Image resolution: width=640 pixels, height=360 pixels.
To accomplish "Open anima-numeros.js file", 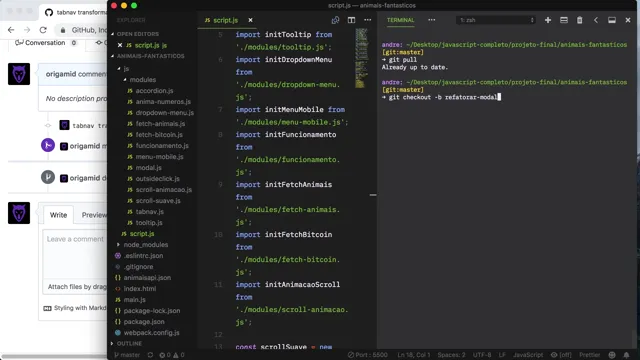I will point(163,102).
